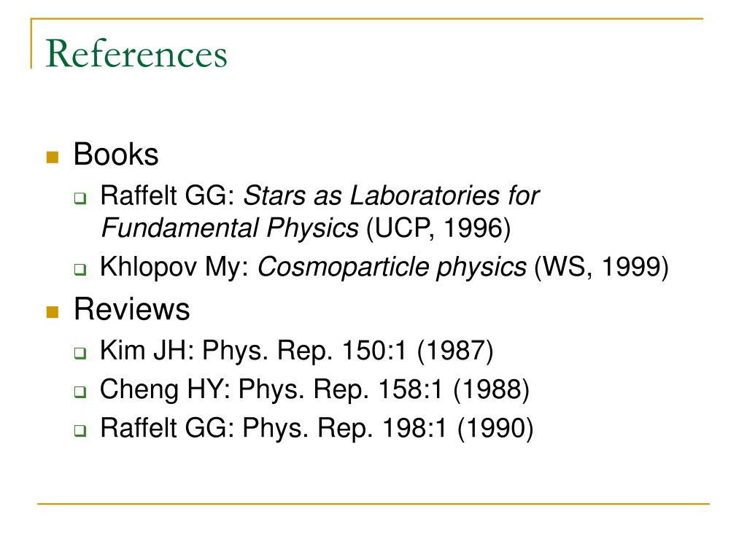This screenshot has width=747, height=560.
Task: Click the italic title Stars as Laboratories for
Action: pyautogui.click(x=391, y=195)
